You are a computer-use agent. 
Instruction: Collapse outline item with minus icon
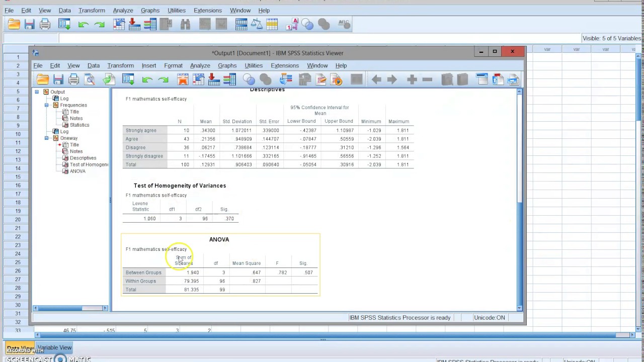pyautogui.click(x=427, y=79)
